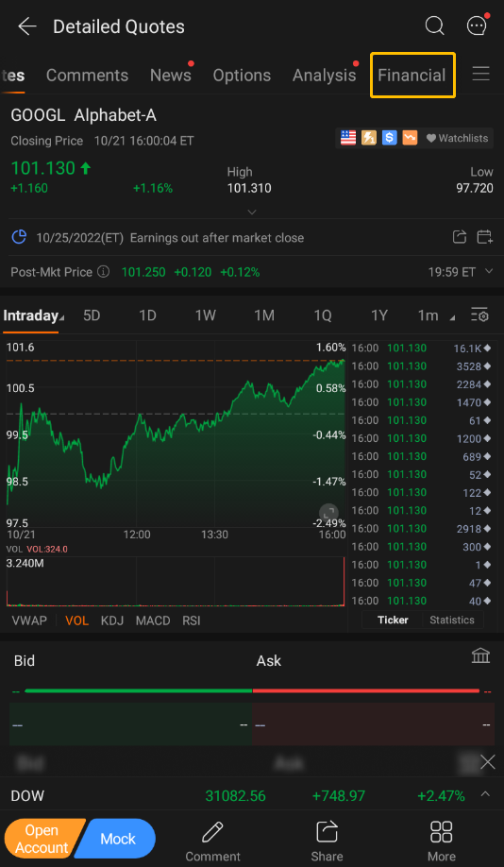Open the Intraday chart type dropdown

click(33, 315)
